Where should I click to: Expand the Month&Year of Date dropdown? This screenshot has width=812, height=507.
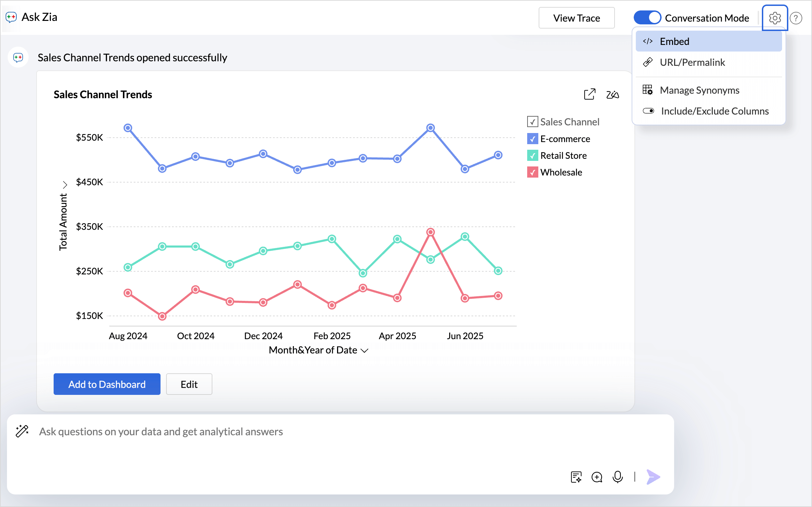point(365,350)
